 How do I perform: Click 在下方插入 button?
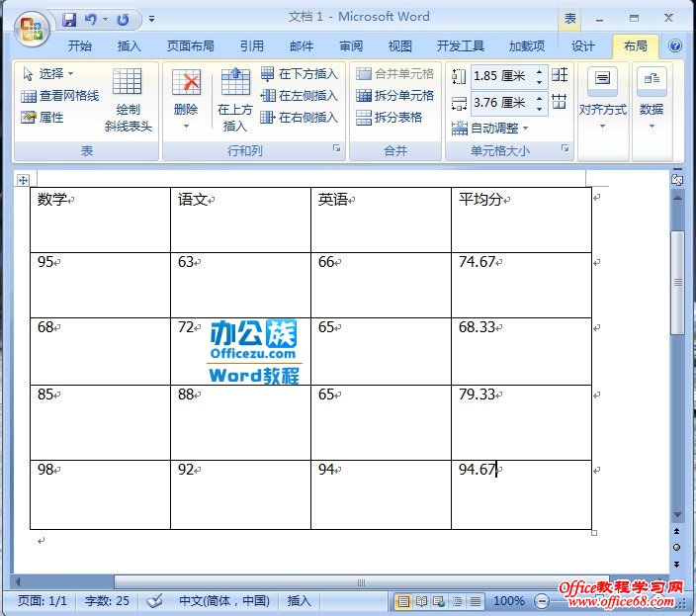(x=300, y=74)
